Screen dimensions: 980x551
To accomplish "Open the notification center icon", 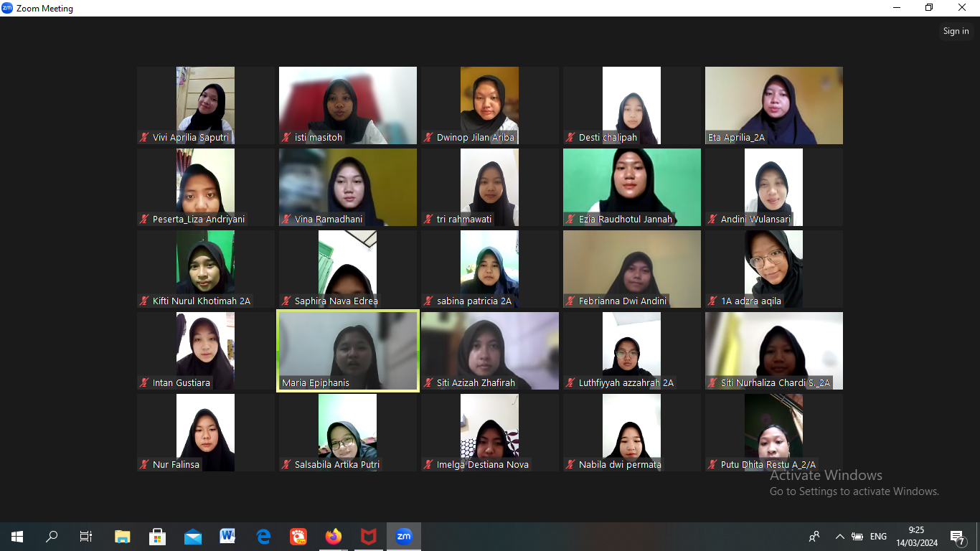I will pyautogui.click(x=957, y=537).
